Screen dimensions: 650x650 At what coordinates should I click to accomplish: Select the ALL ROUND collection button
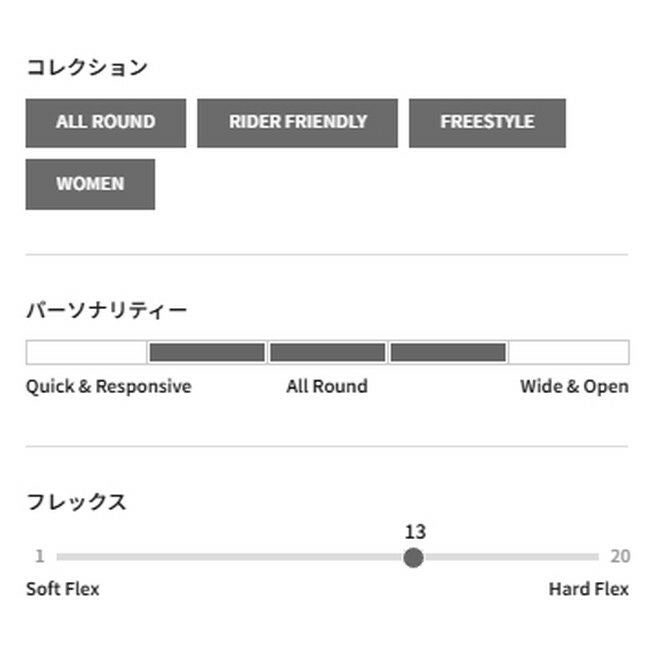[x=105, y=122]
